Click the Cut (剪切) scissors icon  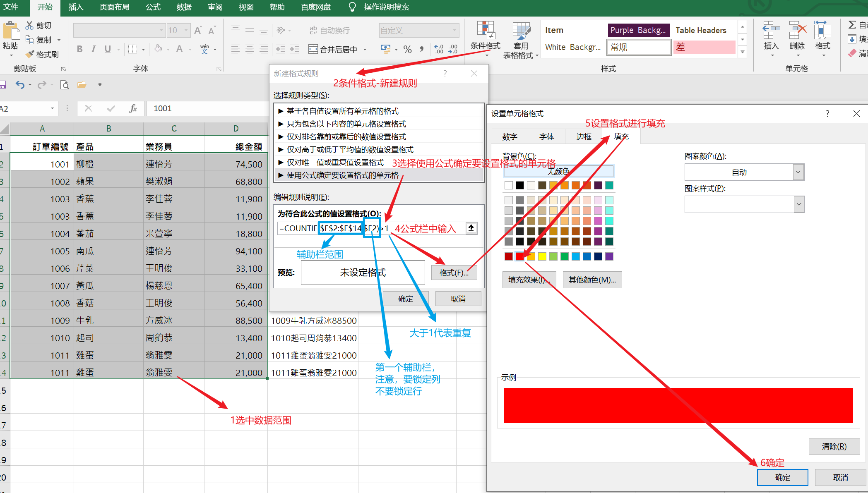click(x=29, y=25)
